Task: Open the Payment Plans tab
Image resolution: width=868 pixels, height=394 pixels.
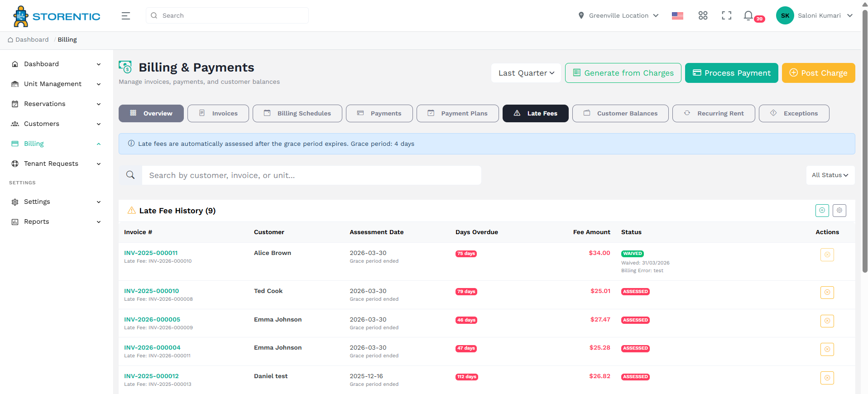Action: 458,113
